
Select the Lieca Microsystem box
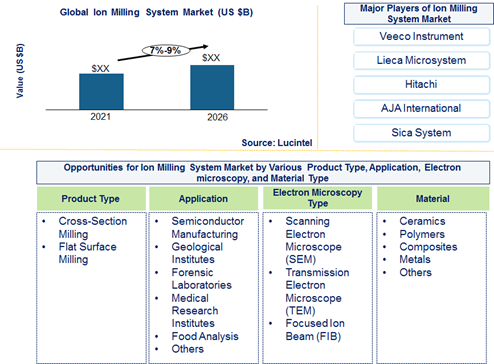coord(421,61)
